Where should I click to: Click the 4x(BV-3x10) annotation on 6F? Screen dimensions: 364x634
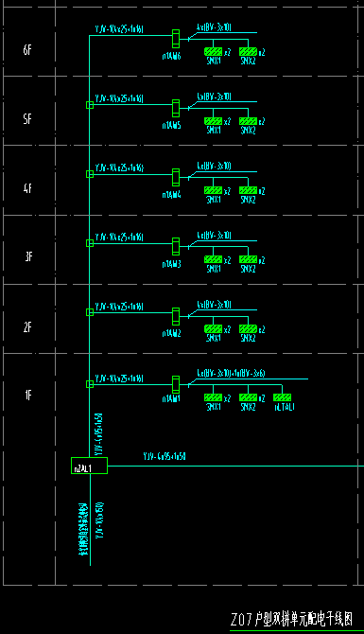pyautogui.click(x=214, y=27)
